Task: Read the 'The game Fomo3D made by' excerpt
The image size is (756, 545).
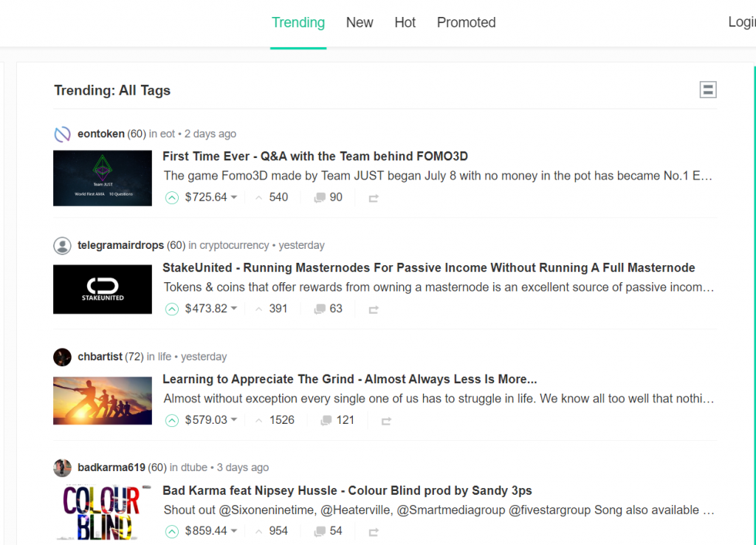Action: coord(438,176)
